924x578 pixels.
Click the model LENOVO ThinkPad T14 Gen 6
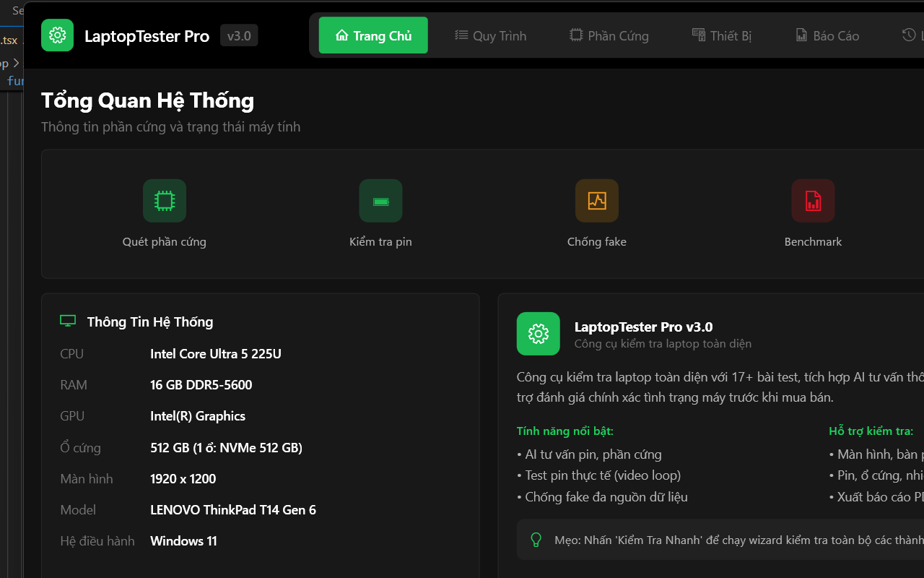[233, 510]
